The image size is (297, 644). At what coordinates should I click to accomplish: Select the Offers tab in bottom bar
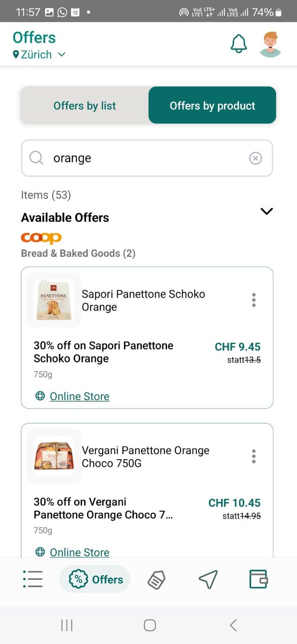(x=95, y=579)
